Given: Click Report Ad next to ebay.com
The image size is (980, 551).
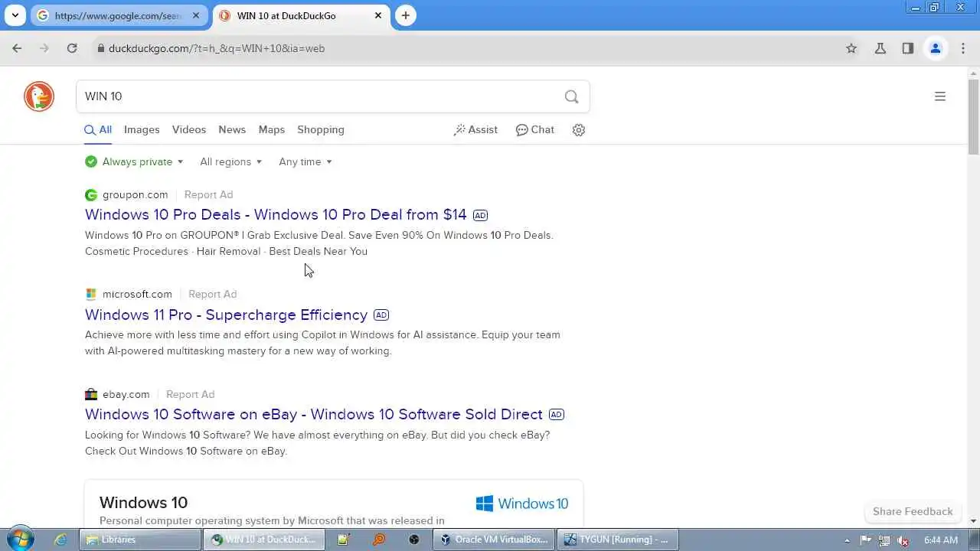Looking at the screenshot, I should 191,395.
